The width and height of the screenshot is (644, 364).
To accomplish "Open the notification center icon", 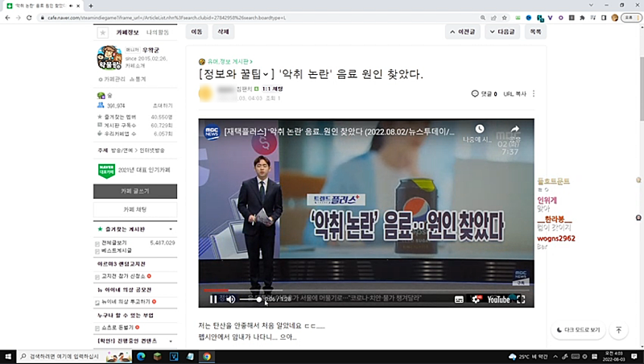I will [634, 357].
